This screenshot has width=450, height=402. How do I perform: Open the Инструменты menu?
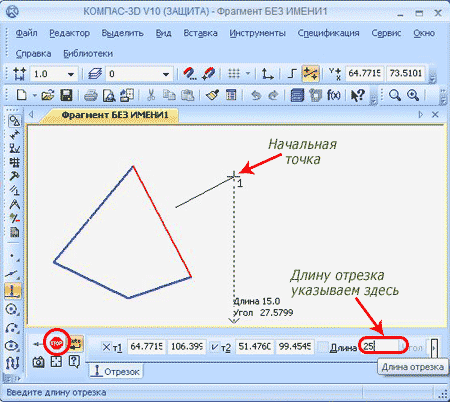(x=257, y=33)
